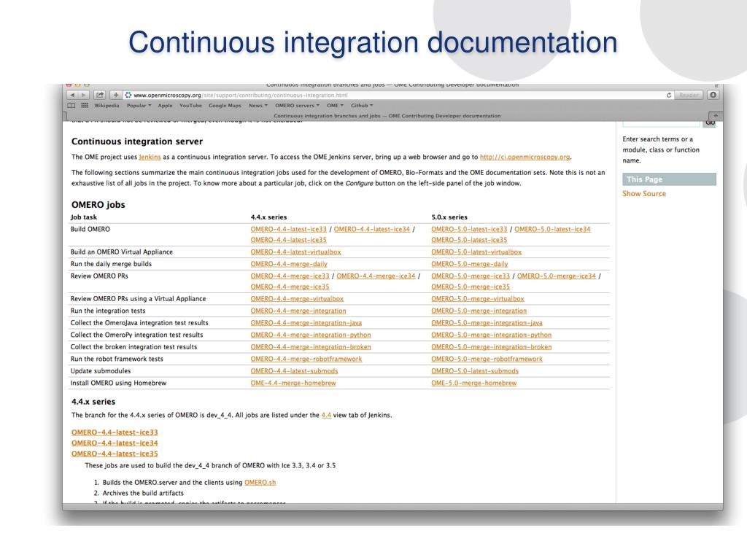Click the plus button beside the address bar
The height and width of the screenshot is (560, 747).
(116, 96)
